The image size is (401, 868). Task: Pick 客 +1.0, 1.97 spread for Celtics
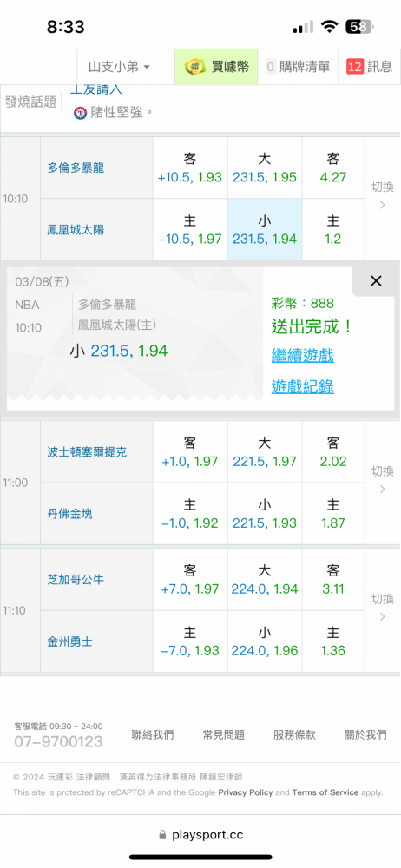[190, 452]
